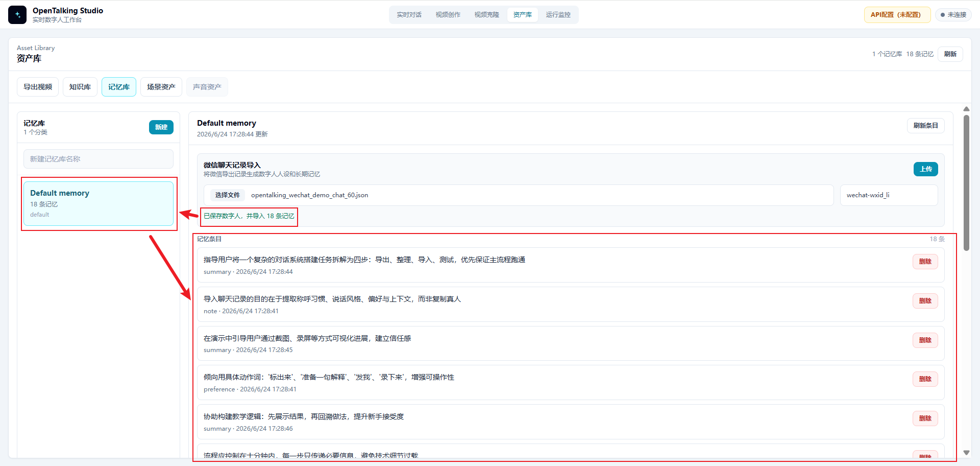
Task: Focus the 新建记忆库名称 input field
Action: (x=99, y=159)
